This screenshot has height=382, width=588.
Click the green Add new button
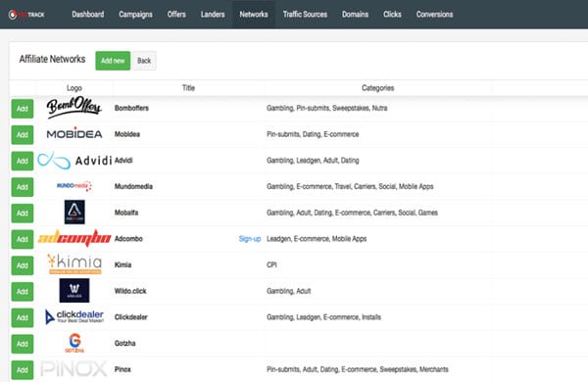coord(113,61)
